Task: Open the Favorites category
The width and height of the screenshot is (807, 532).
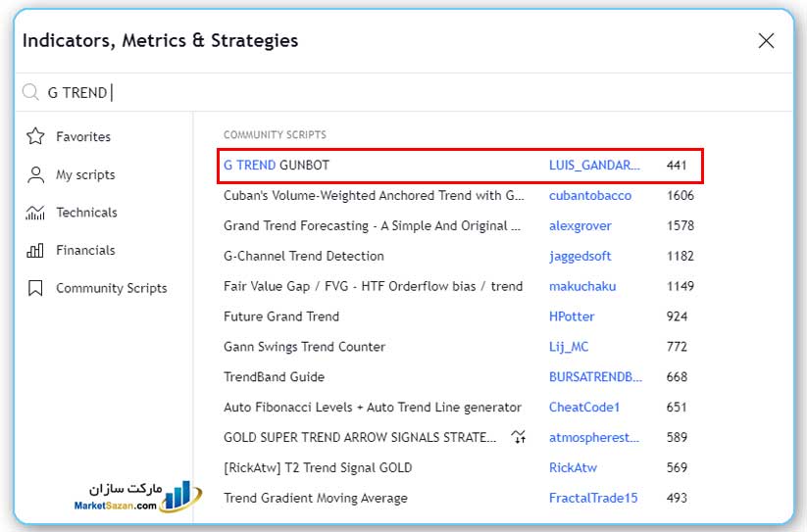Action: coord(83,137)
